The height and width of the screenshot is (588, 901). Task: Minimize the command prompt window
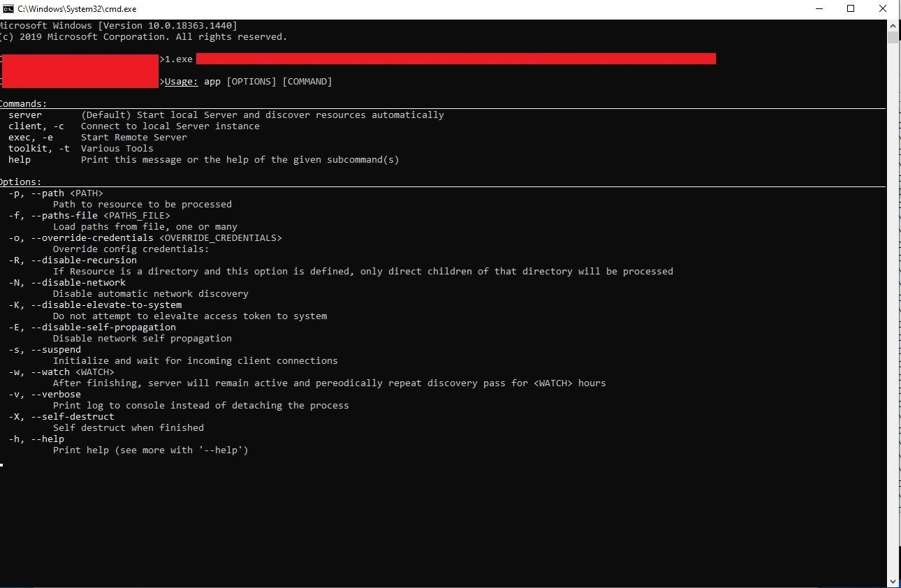818,9
